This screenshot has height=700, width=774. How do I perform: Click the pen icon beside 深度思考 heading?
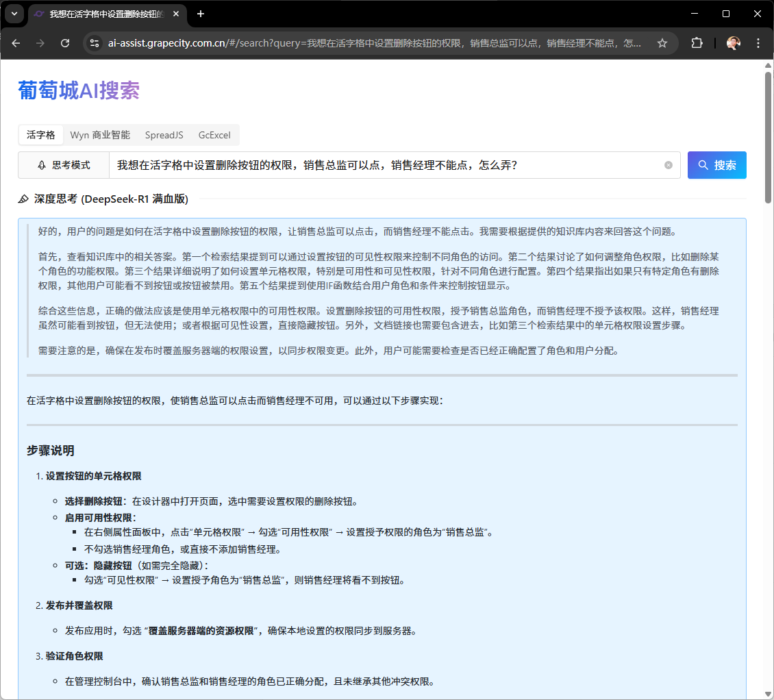coord(23,199)
